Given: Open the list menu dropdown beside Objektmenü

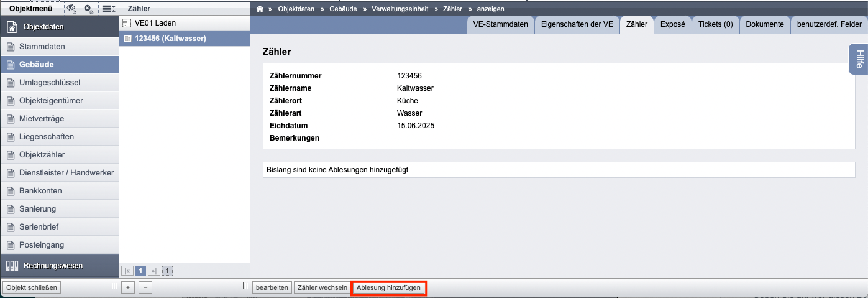Looking at the screenshot, I should [x=108, y=9].
